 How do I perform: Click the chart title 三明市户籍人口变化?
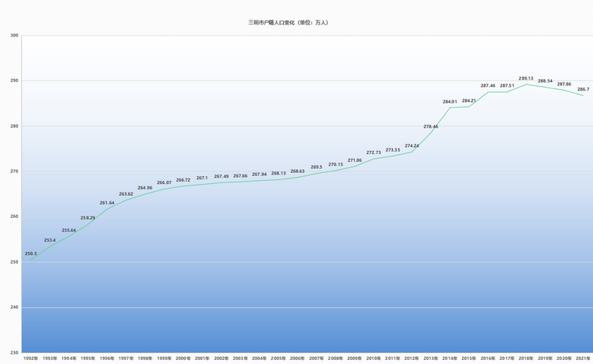tap(289, 22)
